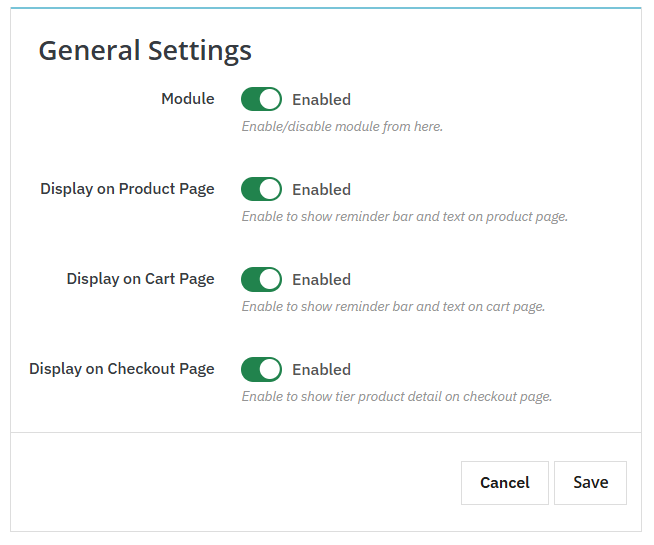Click Enabled text beside Cart Page toggle

(321, 280)
